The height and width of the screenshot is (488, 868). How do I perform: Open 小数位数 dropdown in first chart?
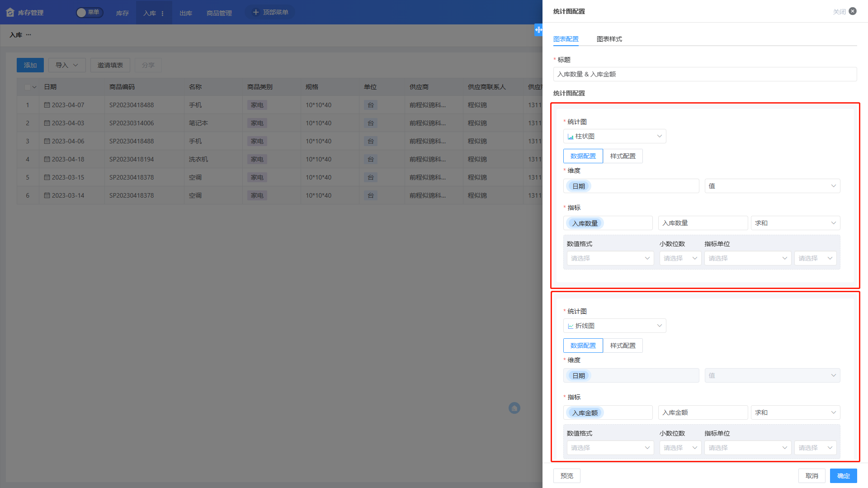click(x=680, y=258)
